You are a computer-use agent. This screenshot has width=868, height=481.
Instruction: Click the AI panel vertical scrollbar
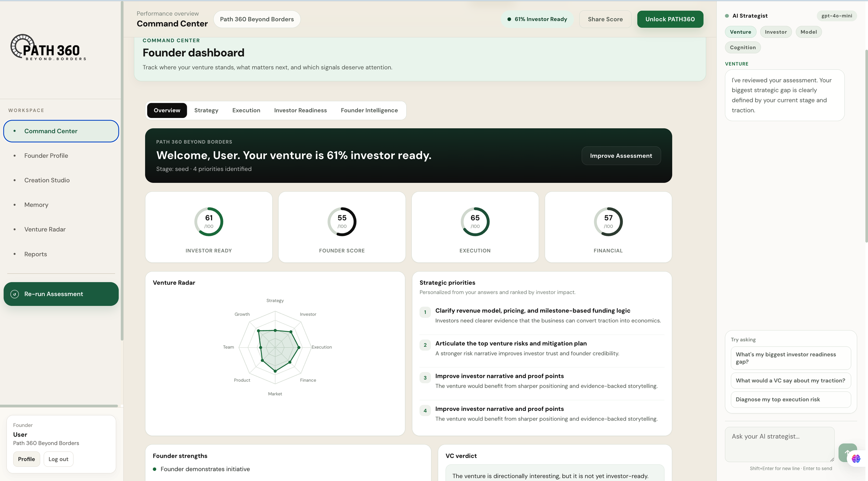pos(866,146)
